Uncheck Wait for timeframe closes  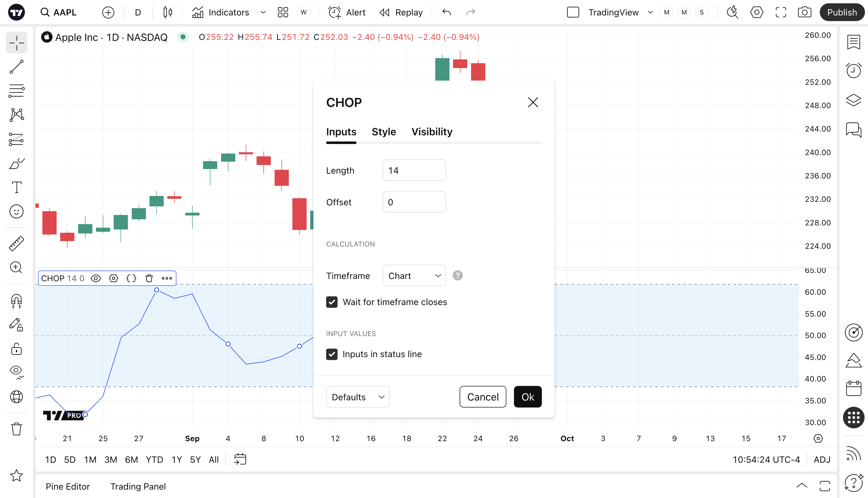click(332, 302)
